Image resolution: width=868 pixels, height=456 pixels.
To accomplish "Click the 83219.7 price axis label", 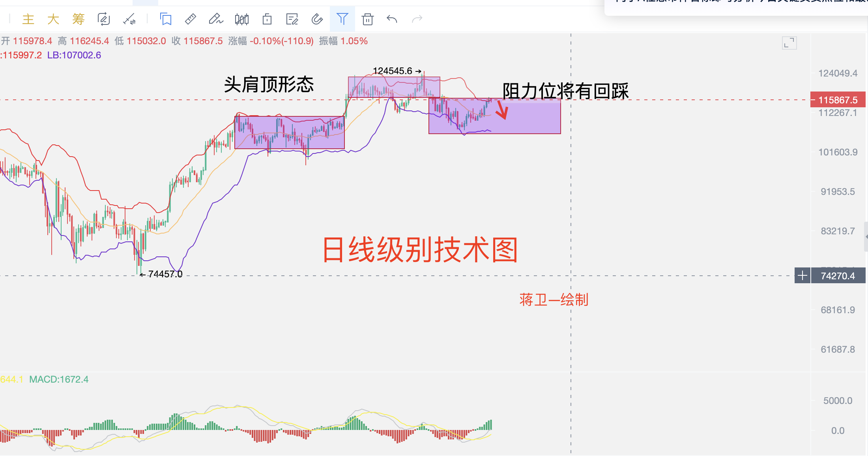I will coord(838,231).
